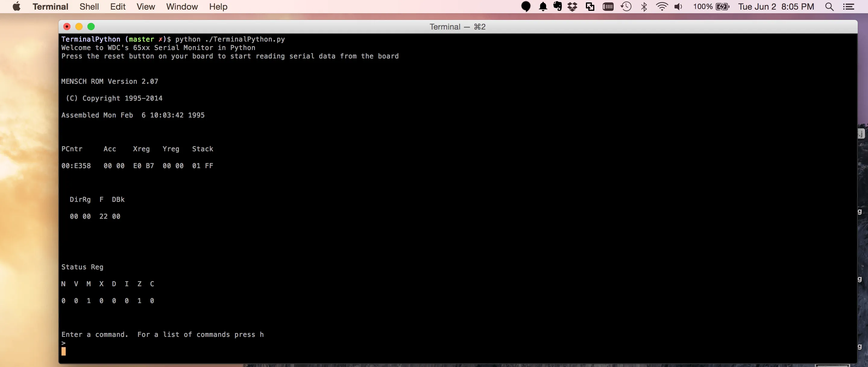Click the DBk column header
The image size is (868, 367).
coord(118,199)
